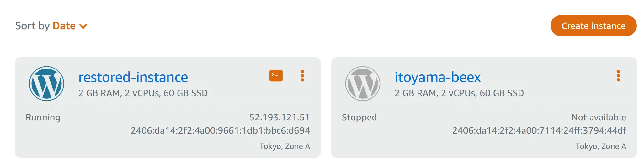
Task: Click the Stopped status of itoyama-beex
Action: [359, 117]
